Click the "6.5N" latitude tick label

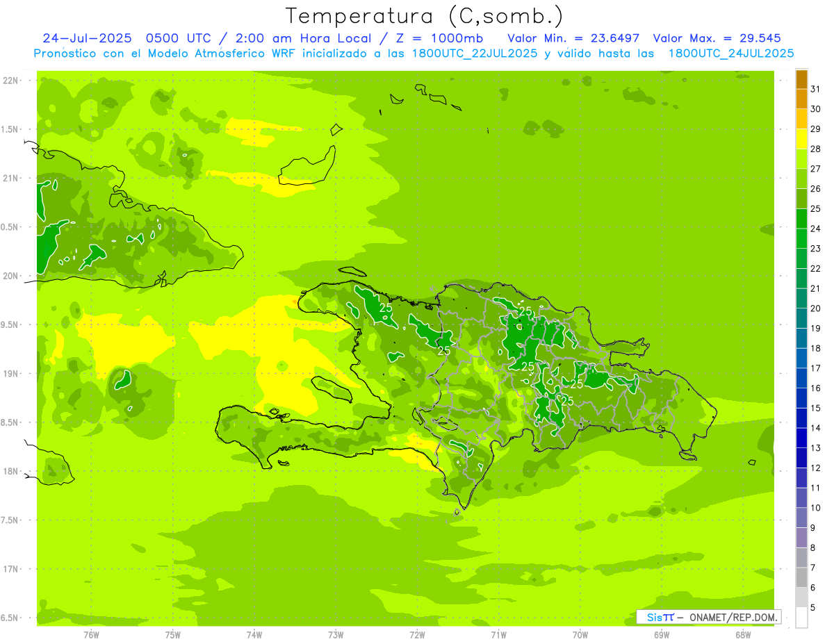coord(10,618)
